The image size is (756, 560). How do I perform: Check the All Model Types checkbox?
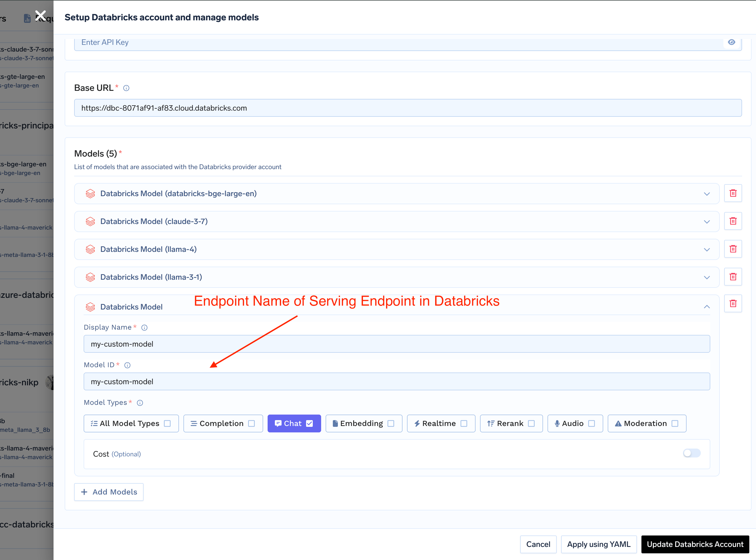[167, 423]
